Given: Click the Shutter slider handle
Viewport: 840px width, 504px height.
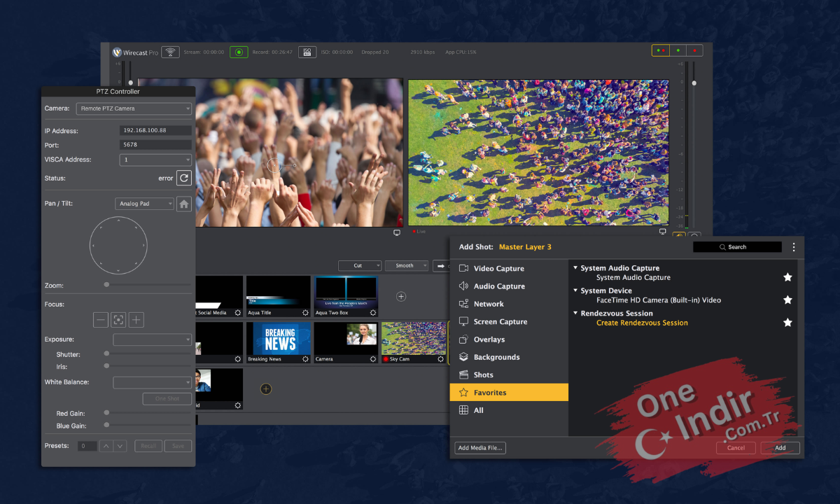Looking at the screenshot, I should pyautogui.click(x=106, y=353).
